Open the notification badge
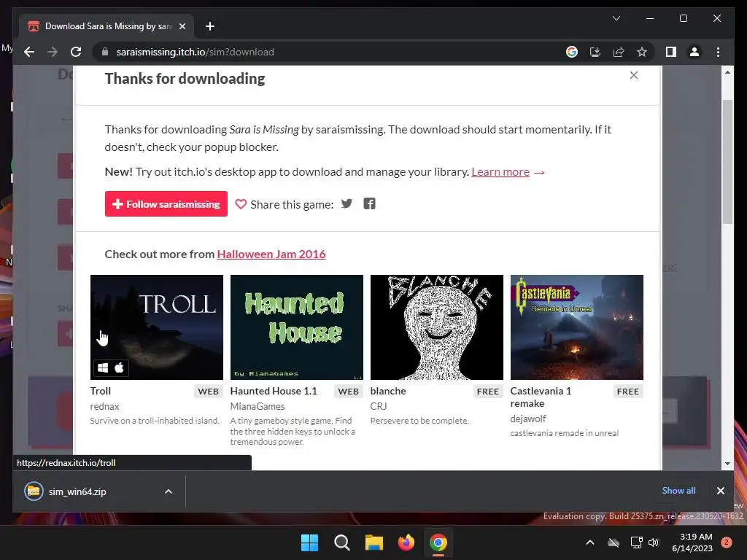747x560 pixels. pyautogui.click(x=726, y=542)
